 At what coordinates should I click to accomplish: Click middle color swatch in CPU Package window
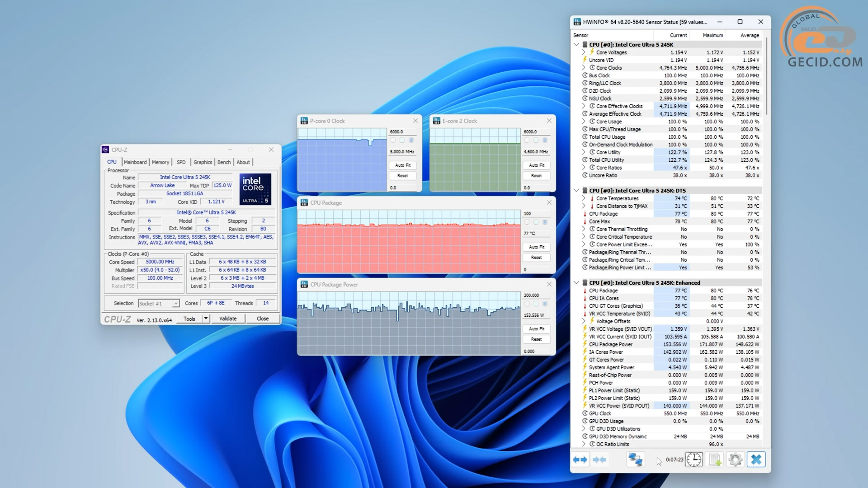coord(536,222)
